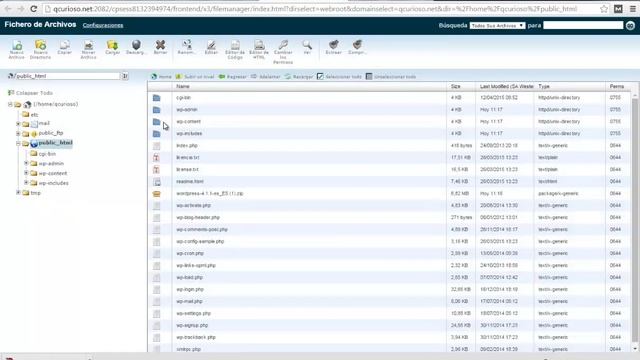Expand the public_ftp folder in the tree
The image size is (640, 360).
pyautogui.click(x=18, y=133)
